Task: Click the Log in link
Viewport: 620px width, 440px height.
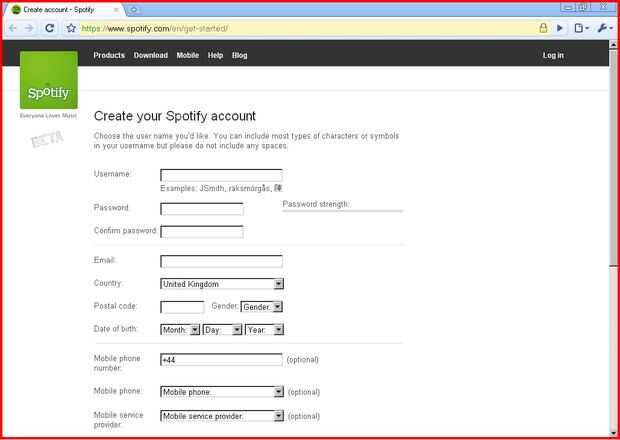Action: pos(553,55)
